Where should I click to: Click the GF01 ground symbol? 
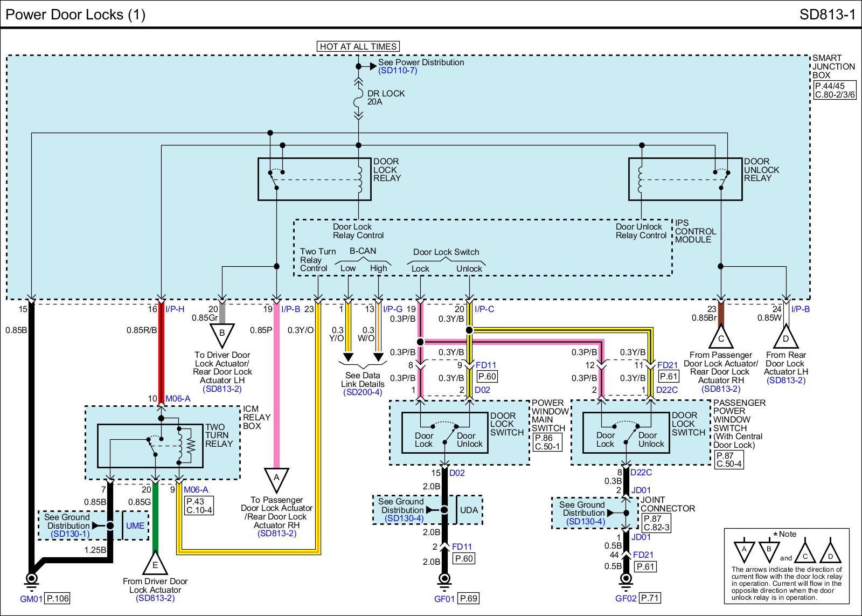[444, 579]
